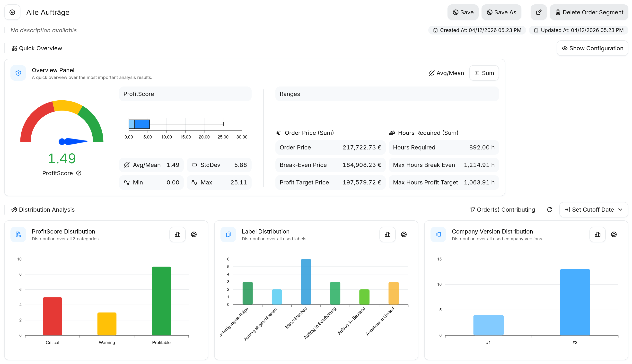The width and height of the screenshot is (632, 364).
Task: Switch ProfitScore Distribution to pie chart
Action: (x=194, y=234)
